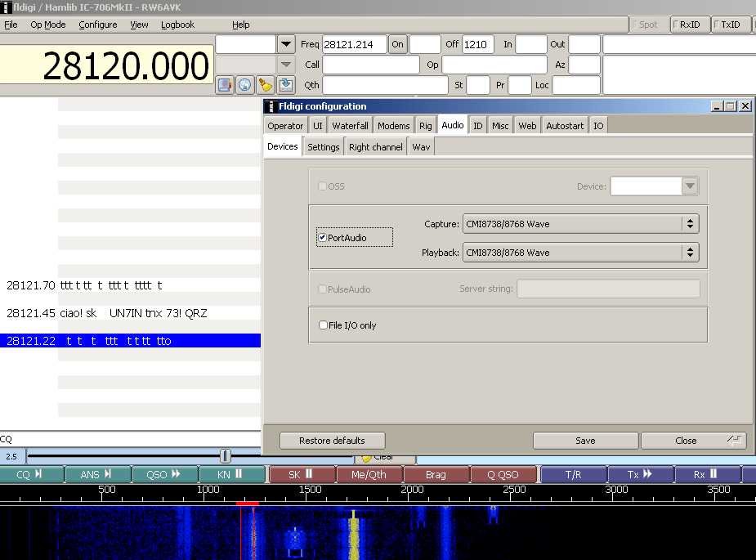This screenshot has width=756, height=560.
Task: Click the globe web lookup icon
Action: tap(245, 85)
